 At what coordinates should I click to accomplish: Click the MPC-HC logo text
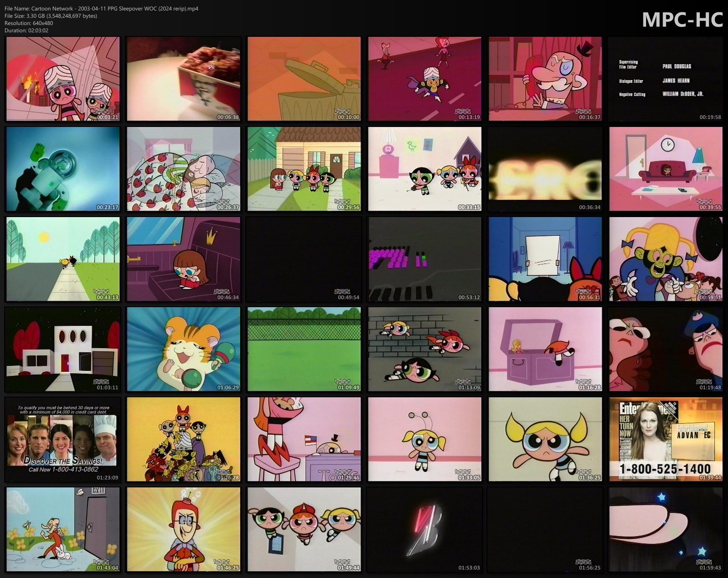pos(682,20)
